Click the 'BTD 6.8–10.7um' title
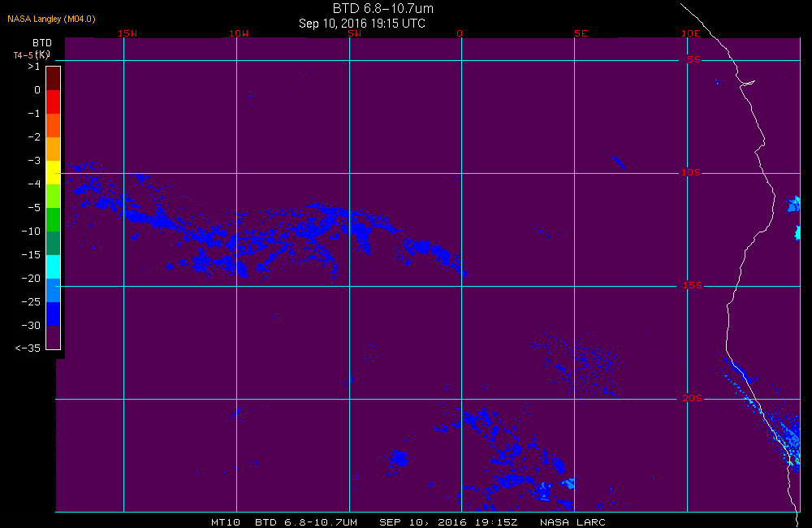 pyautogui.click(x=382, y=8)
